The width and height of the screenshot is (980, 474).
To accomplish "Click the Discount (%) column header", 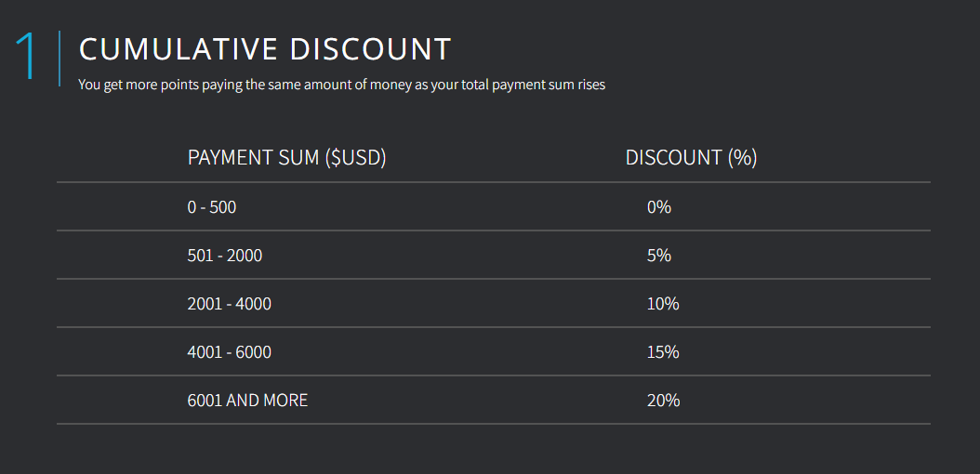I will (691, 158).
